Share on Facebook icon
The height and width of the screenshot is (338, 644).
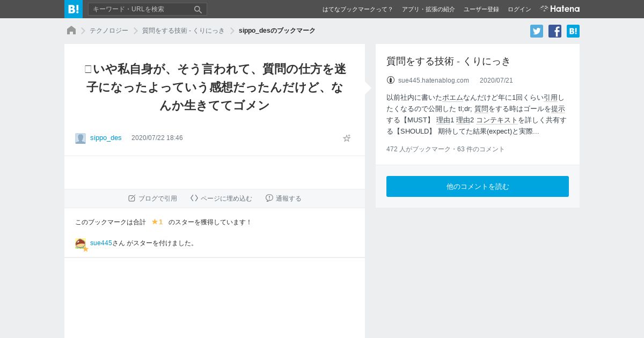pyautogui.click(x=555, y=31)
